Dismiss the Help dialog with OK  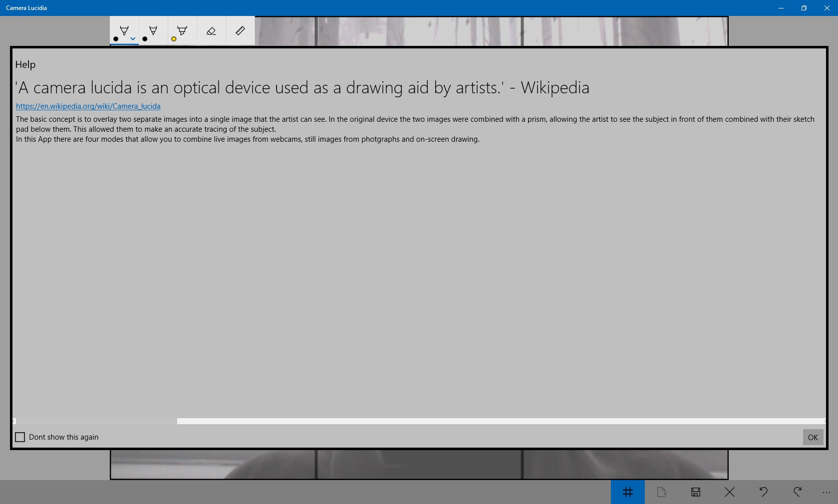pos(813,437)
